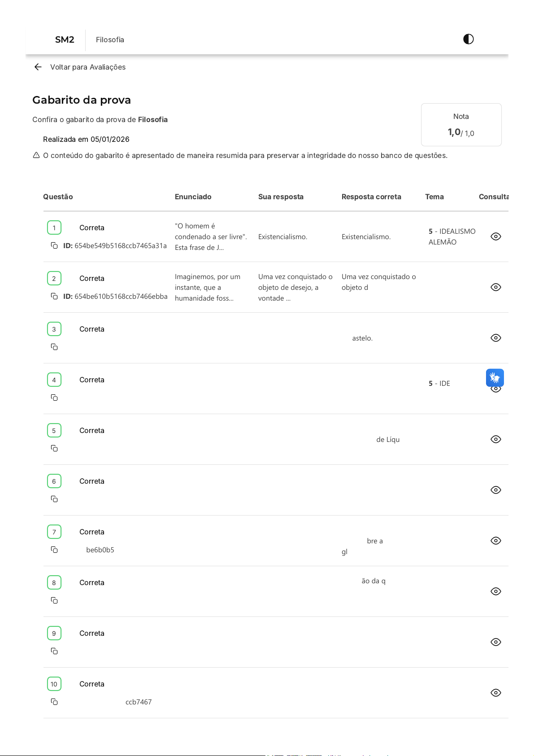Click copy icon for question 10
This screenshot has width=534, height=756.
[54, 702]
